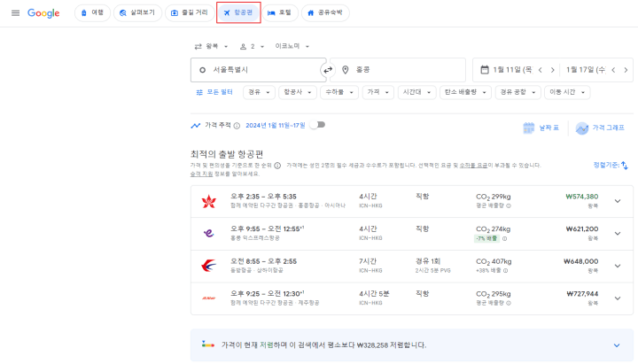The width and height of the screenshot is (638, 364).
Task: Click the calendar icon in the date field
Action: pyautogui.click(x=484, y=70)
